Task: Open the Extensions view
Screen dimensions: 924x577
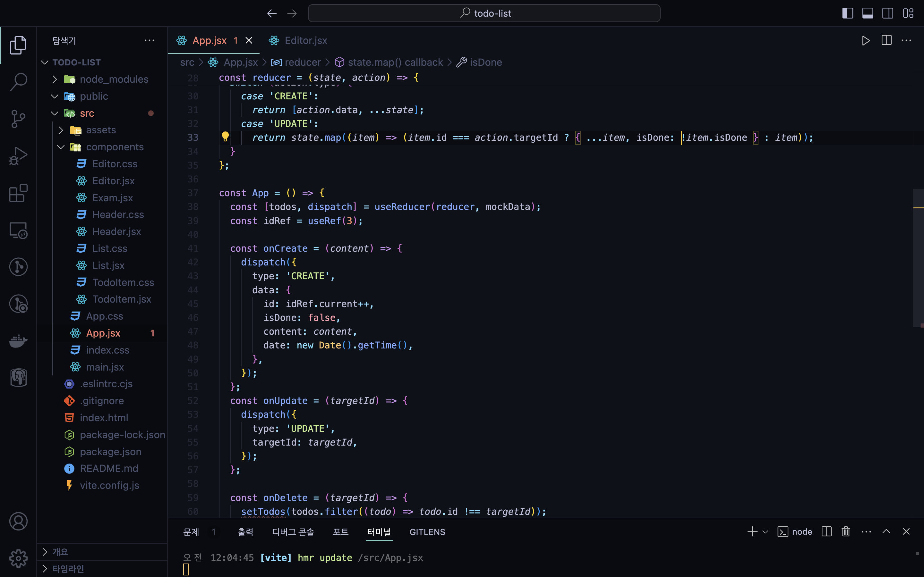Action: (x=18, y=193)
